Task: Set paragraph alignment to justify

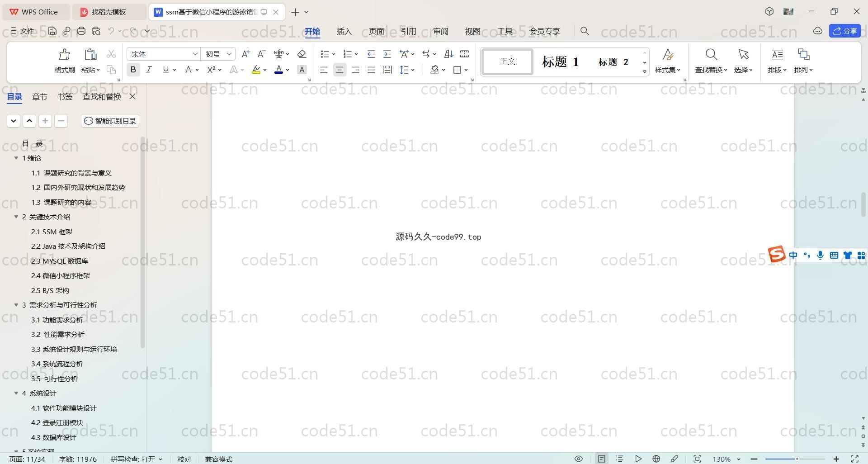Action: [x=371, y=70]
